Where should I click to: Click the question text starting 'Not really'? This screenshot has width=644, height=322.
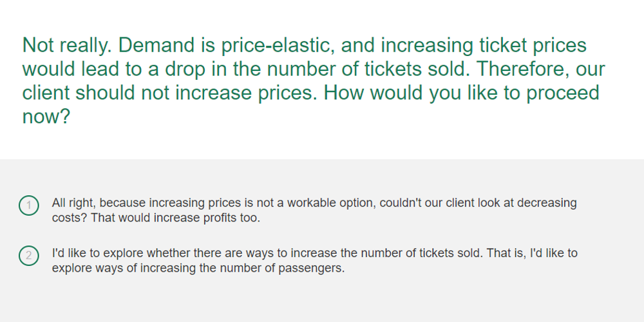tap(314, 80)
